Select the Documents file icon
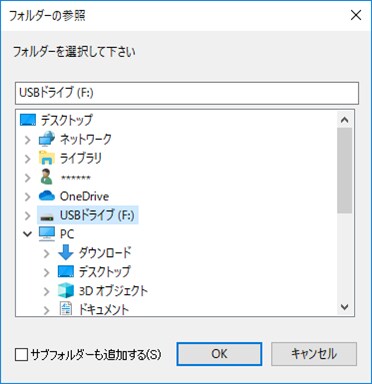 (66, 309)
